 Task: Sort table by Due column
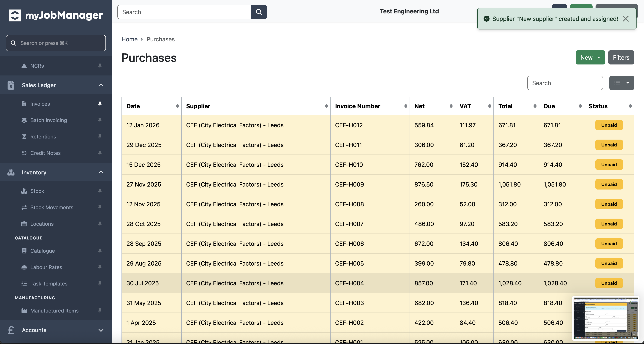point(561,106)
